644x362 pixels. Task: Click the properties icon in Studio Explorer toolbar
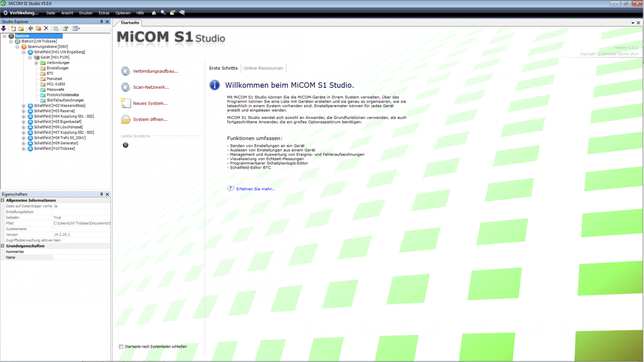pyautogui.click(x=65, y=29)
